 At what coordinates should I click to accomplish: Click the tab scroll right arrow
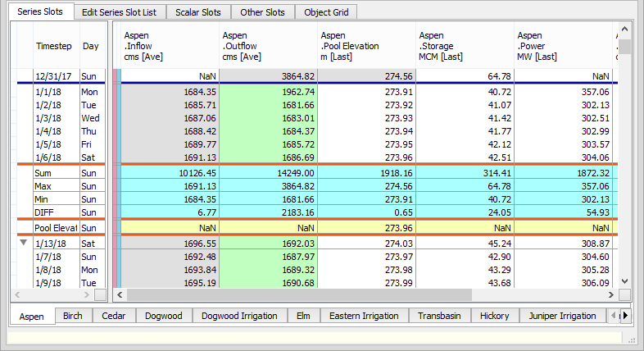point(626,316)
